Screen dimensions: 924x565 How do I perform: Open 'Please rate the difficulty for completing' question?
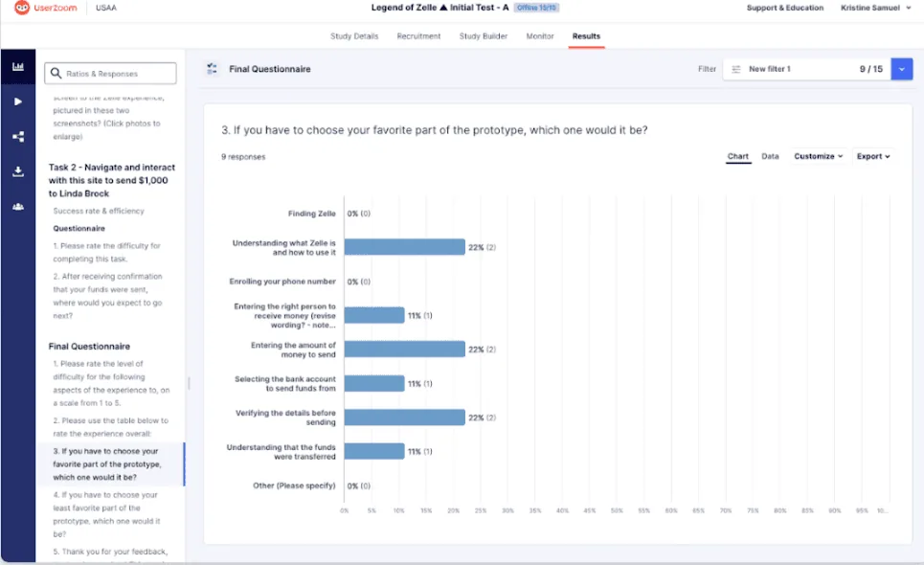106,252
